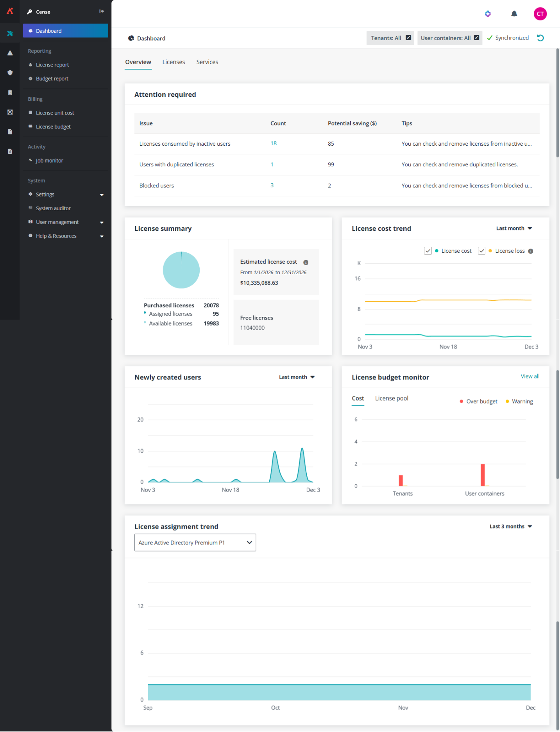Screen dimensions: 560x732
Task: Switch to the Licenses tab
Action: 174,62
